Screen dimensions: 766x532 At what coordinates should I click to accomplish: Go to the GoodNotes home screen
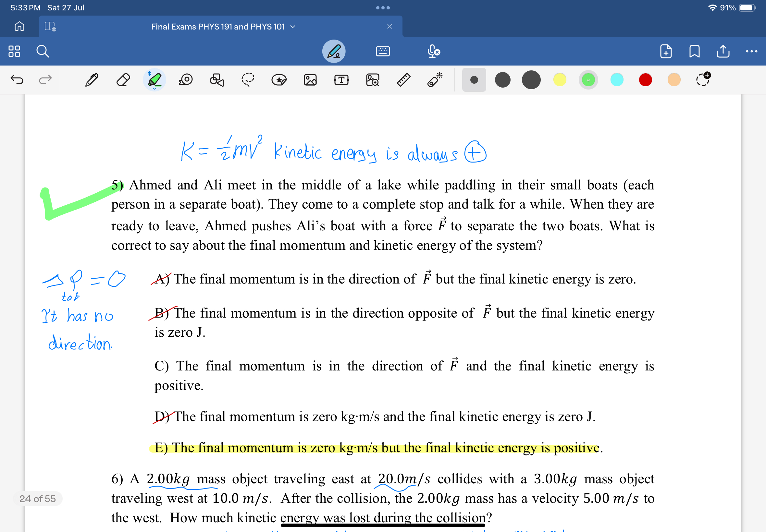(19, 27)
